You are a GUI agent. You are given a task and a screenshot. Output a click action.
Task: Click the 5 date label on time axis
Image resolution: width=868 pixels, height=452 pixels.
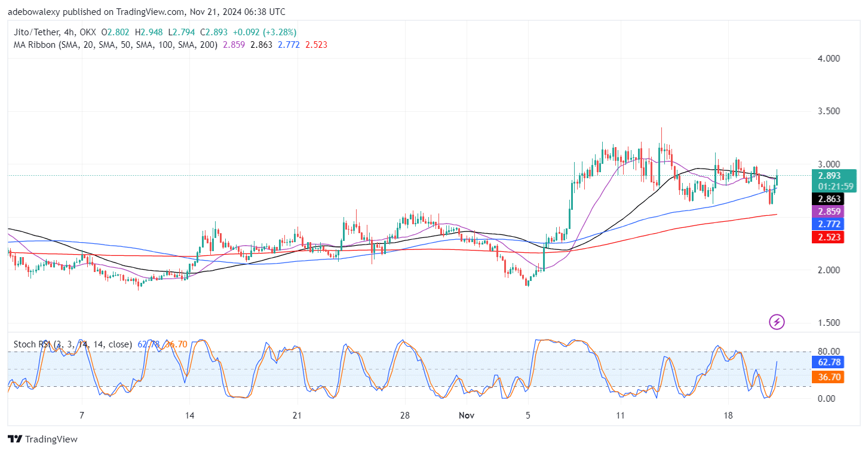(528, 415)
